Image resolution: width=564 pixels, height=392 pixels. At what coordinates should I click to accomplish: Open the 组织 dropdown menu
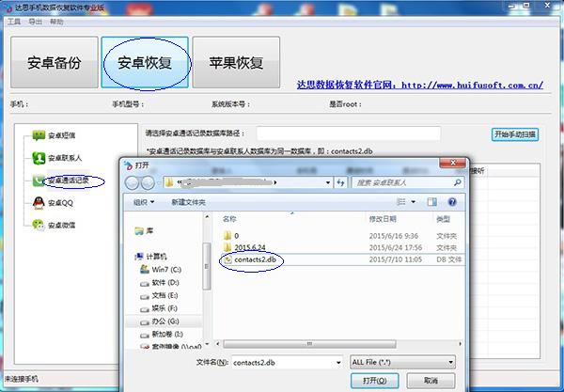click(x=144, y=202)
